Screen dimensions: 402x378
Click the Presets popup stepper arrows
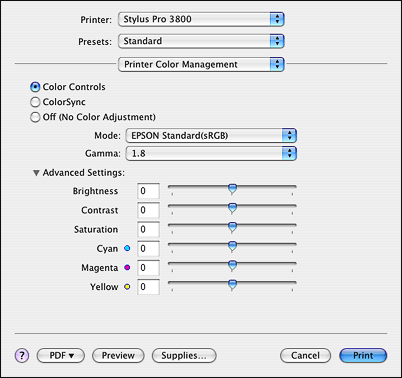click(277, 41)
